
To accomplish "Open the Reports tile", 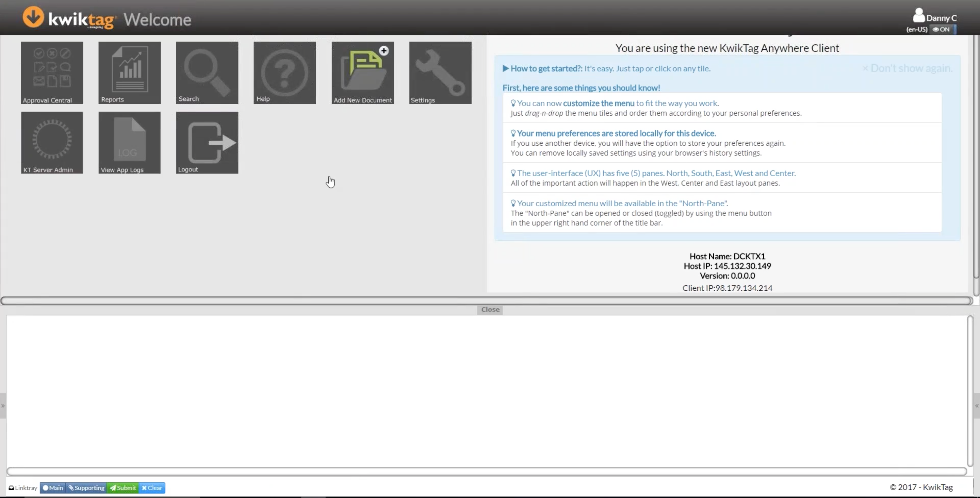I will 130,73.
